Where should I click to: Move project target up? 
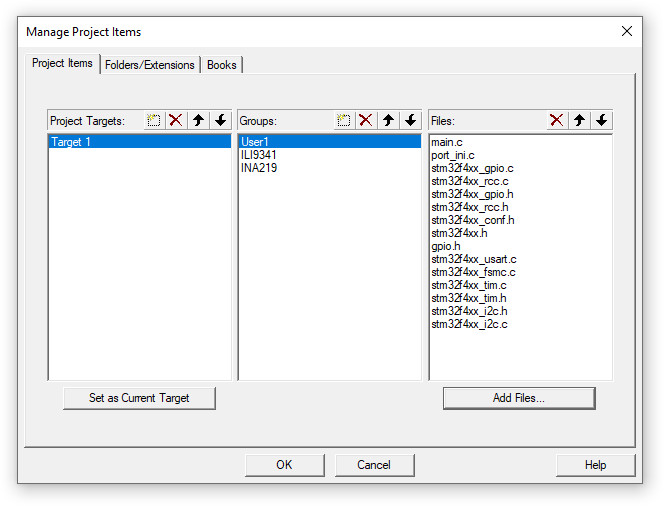[x=198, y=121]
